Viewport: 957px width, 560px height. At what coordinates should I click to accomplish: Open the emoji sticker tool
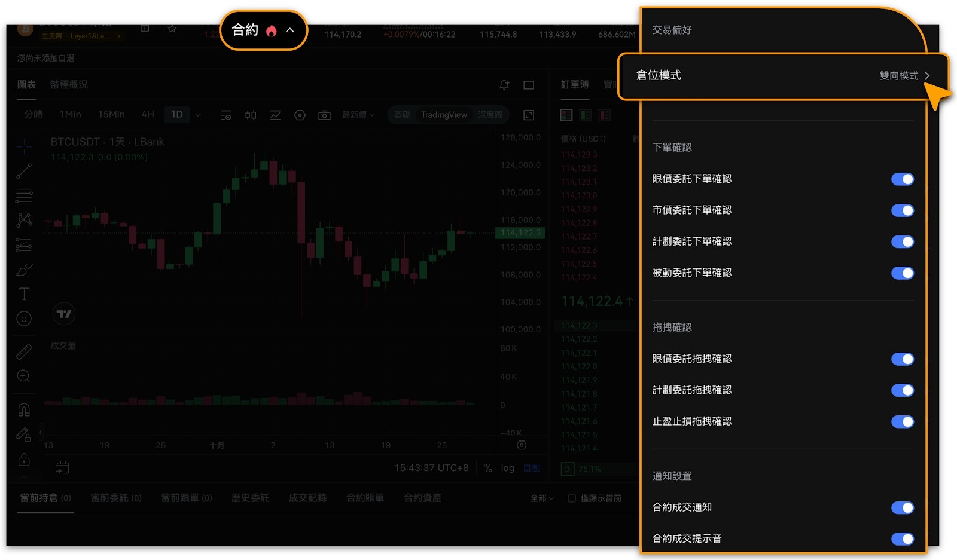click(x=24, y=319)
